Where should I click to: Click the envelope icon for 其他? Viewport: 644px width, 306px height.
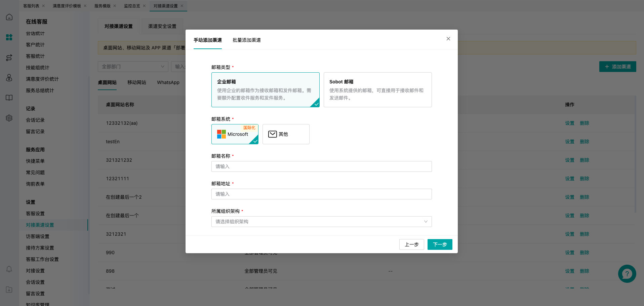(273, 134)
